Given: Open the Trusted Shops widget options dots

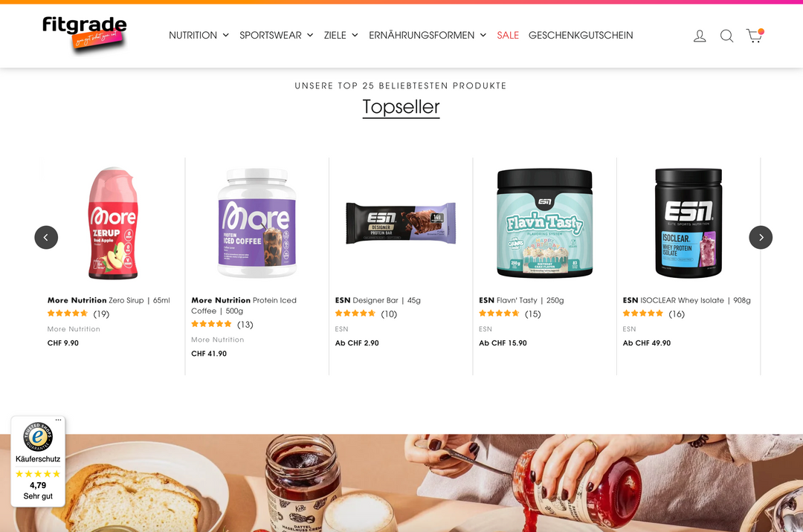Looking at the screenshot, I should point(59,420).
